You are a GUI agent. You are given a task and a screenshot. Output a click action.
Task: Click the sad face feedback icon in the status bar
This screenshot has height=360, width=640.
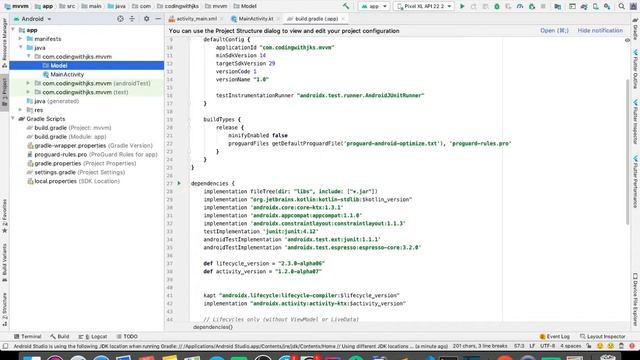(611, 346)
